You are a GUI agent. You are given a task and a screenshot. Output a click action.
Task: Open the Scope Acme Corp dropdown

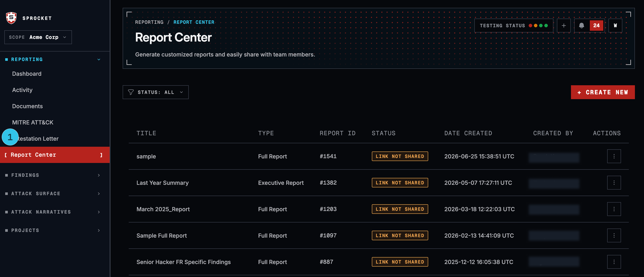[x=38, y=37]
